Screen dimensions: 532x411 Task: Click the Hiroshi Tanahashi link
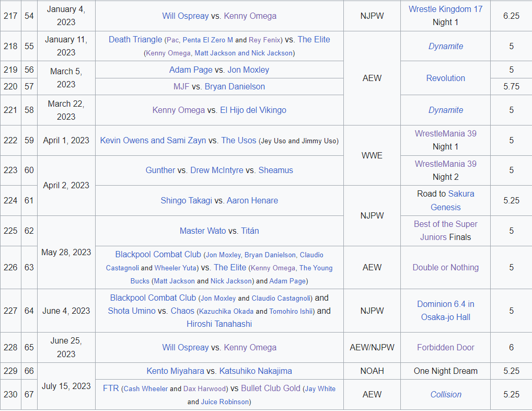(219, 324)
